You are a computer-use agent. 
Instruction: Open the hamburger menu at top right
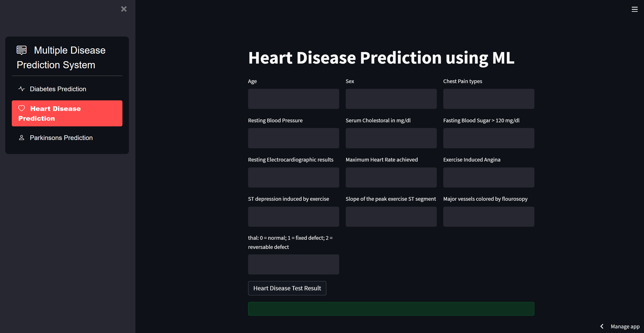coord(634,9)
